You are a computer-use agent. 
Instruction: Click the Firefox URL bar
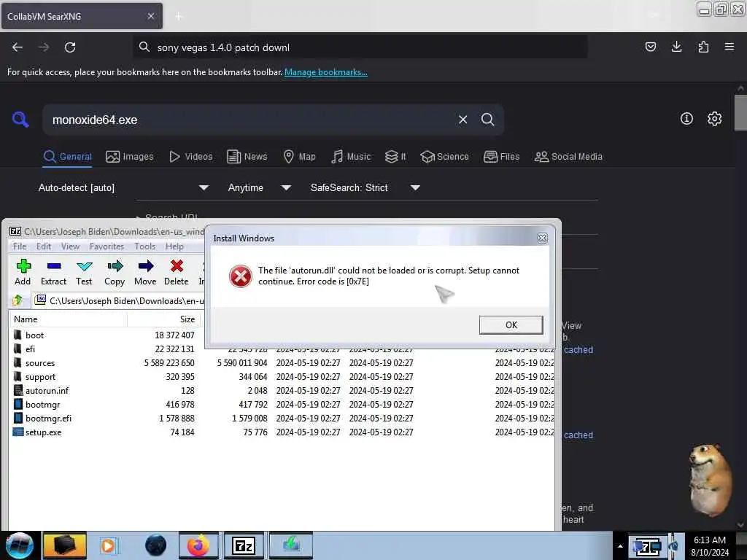coord(360,47)
